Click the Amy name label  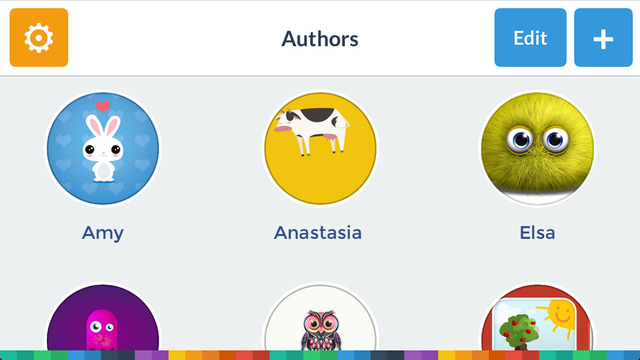pyautogui.click(x=102, y=233)
